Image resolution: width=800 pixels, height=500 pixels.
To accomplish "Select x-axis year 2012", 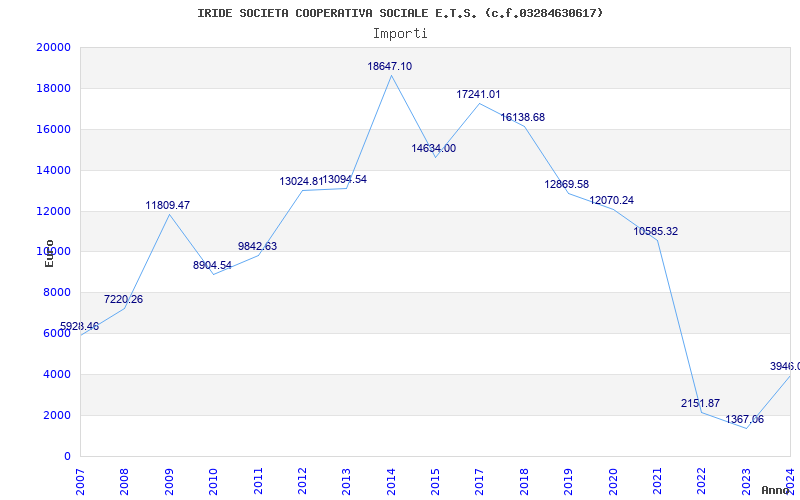I will [x=303, y=481].
